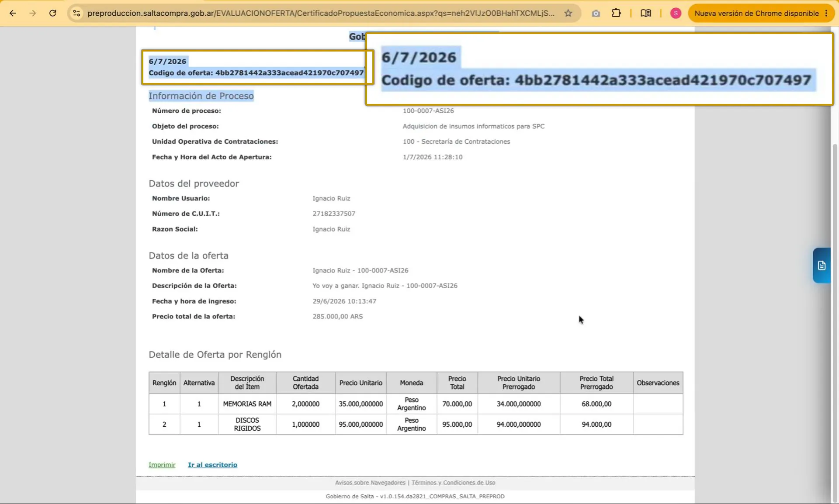The width and height of the screenshot is (839, 504).
Task: Click Adquisicion de insumos informaticos text
Action: tap(474, 126)
